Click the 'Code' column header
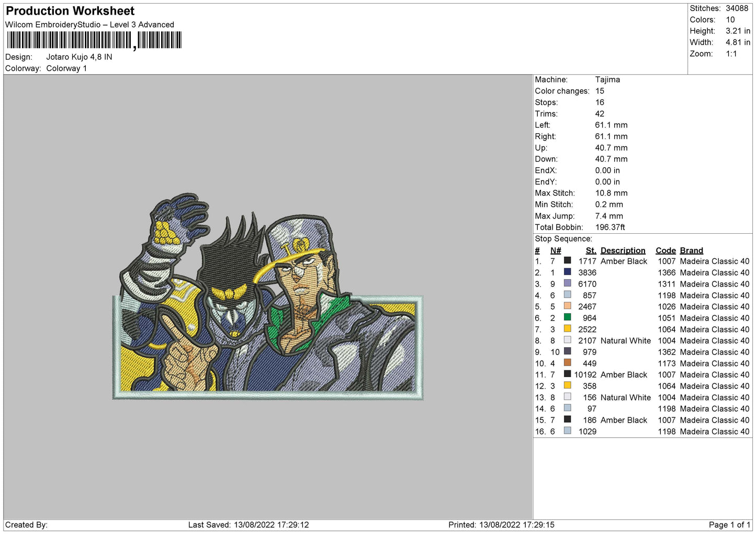 [x=665, y=251]
